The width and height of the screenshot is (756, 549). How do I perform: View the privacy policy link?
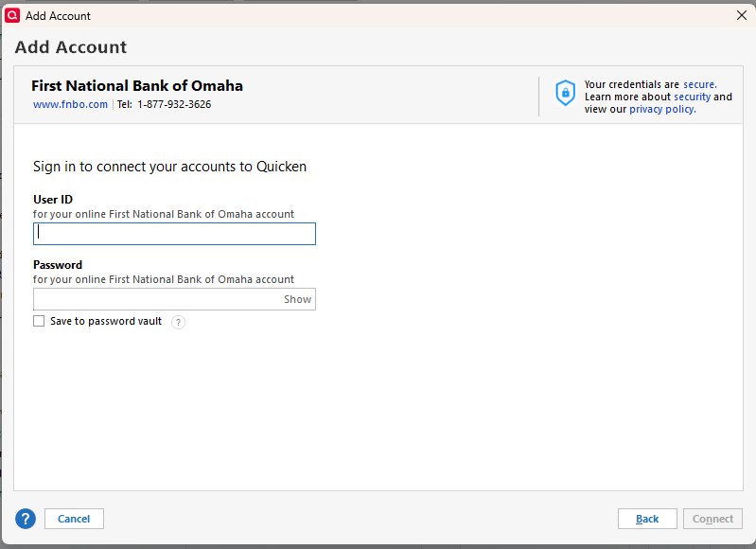(x=662, y=109)
